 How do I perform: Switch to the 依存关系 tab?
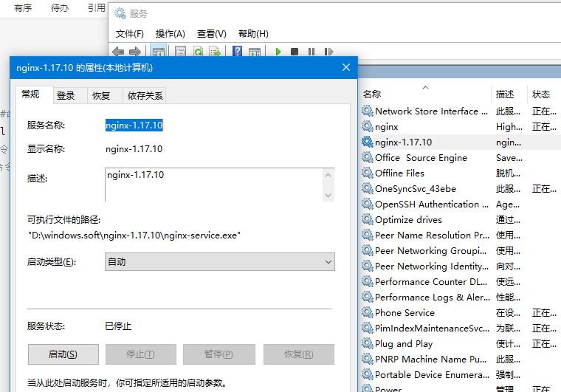(x=145, y=95)
